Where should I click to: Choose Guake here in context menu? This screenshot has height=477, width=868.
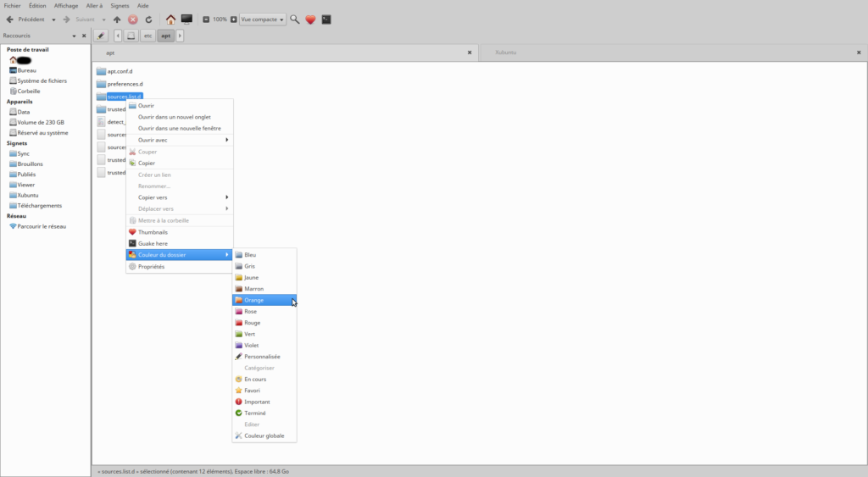180,243
